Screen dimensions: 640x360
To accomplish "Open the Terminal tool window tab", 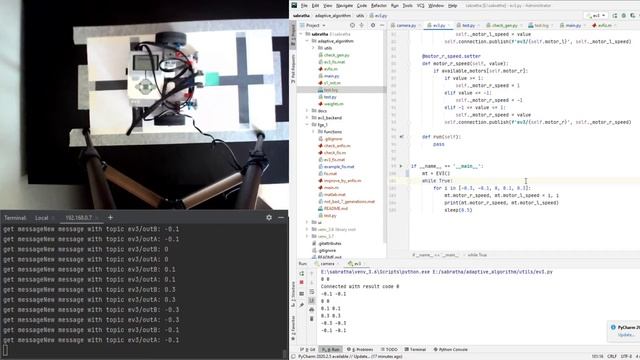I will point(415,349).
